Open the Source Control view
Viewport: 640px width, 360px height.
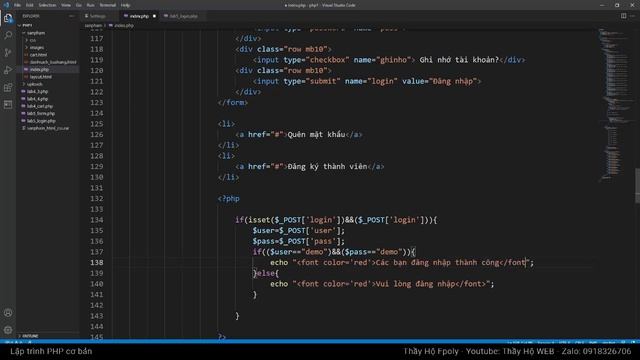tap(8, 52)
